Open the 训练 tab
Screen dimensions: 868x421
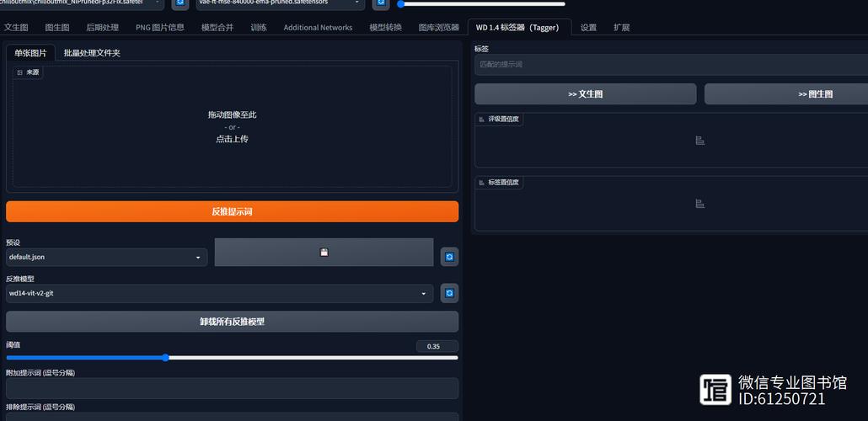[259, 27]
